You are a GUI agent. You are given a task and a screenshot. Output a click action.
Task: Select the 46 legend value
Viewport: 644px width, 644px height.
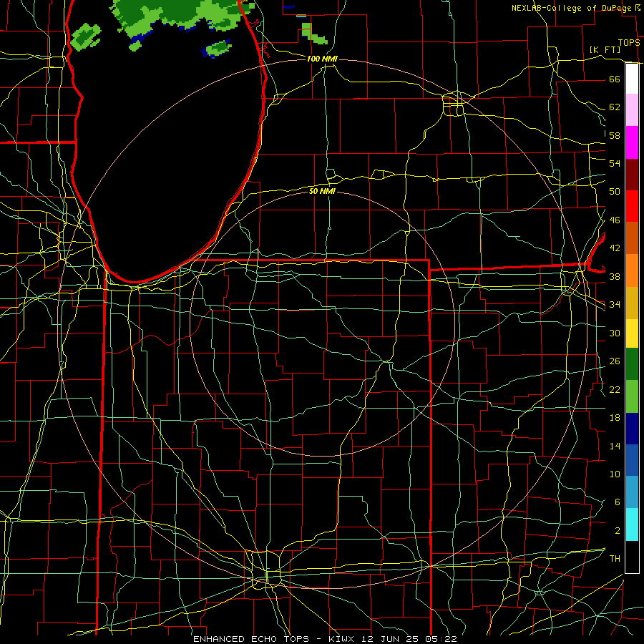tap(615, 220)
